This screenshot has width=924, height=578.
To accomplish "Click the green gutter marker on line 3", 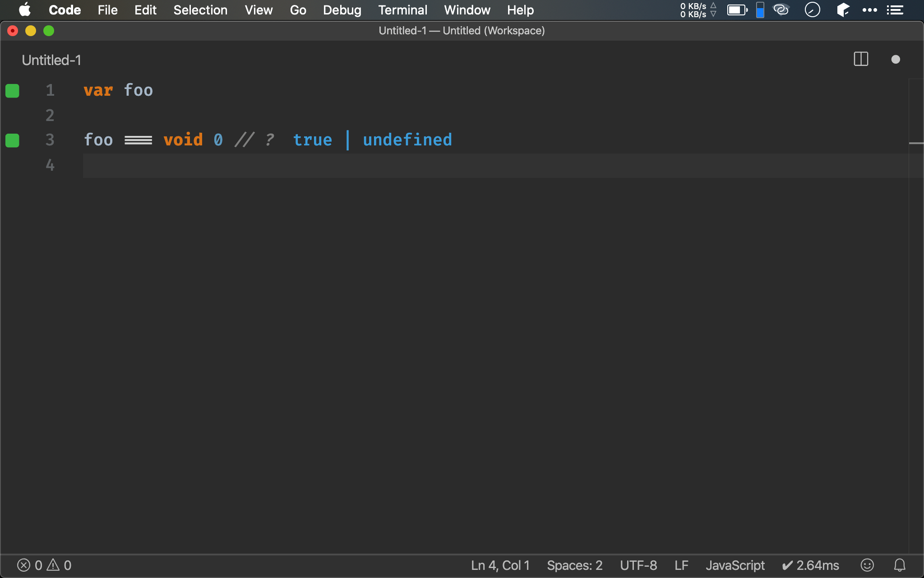I will pyautogui.click(x=12, y=140).
